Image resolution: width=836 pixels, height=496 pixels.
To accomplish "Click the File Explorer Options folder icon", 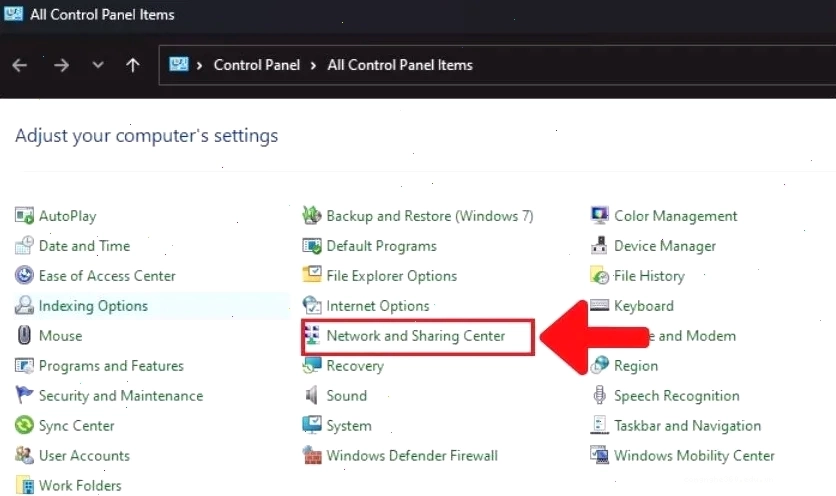I will (312, 275).
